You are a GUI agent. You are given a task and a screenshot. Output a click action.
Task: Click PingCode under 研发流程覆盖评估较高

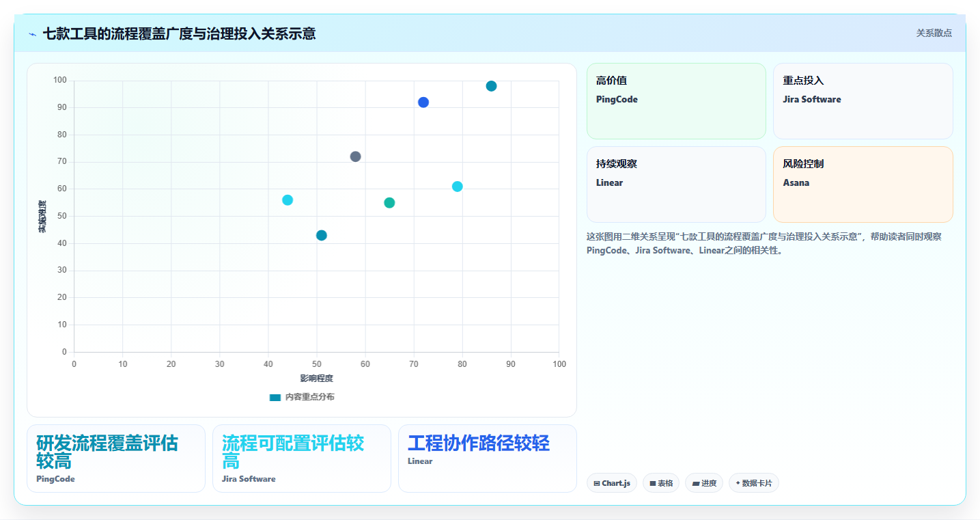pos(55,479)
